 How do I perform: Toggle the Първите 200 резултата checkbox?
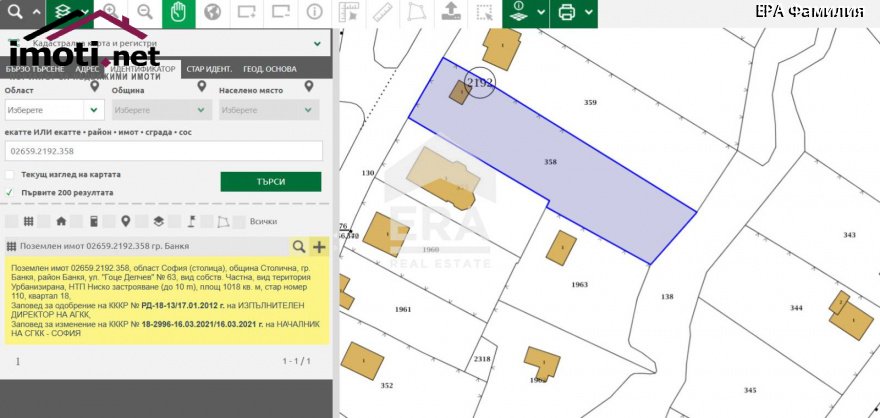click(10, 192)
